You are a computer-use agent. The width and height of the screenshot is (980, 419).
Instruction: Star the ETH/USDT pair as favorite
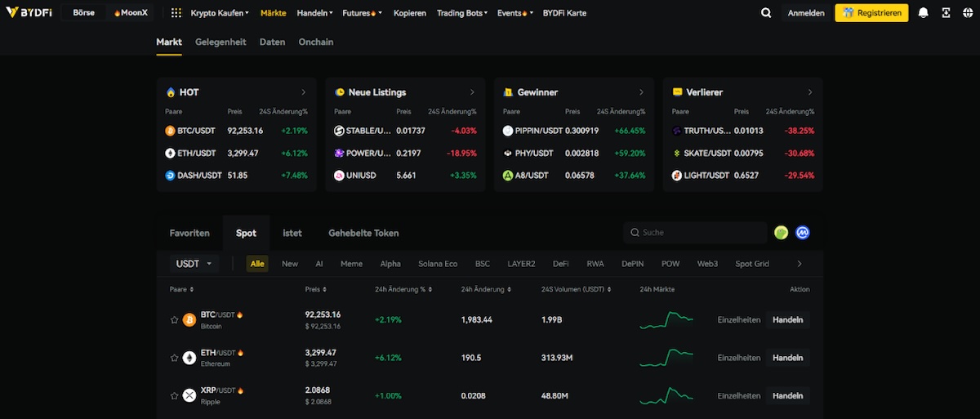[174, 358]
